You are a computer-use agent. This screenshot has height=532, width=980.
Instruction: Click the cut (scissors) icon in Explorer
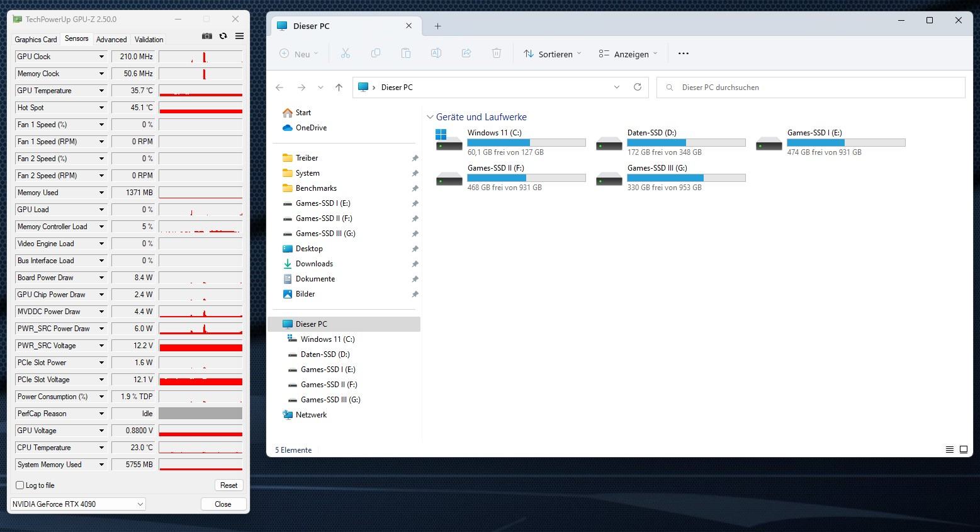pos(345,54)
